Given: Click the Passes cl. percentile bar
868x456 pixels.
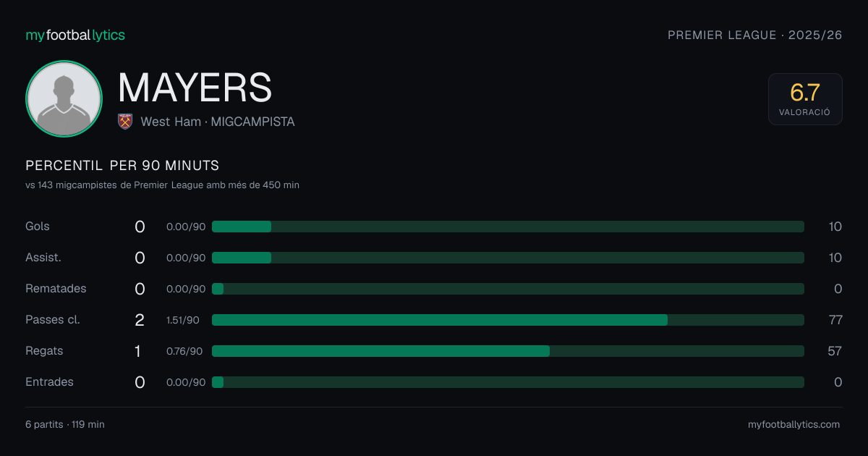Looking at the screenshot, I should click(x=508, y=320).
